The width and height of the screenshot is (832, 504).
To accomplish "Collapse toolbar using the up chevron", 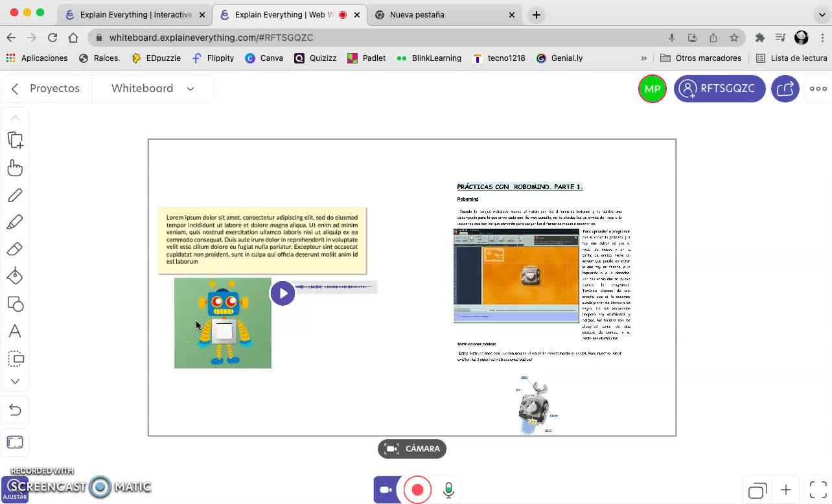I will [15, 118].
